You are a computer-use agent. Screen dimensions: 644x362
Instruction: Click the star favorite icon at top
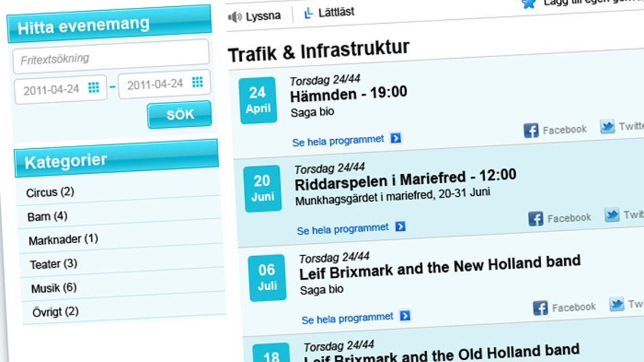[x=529, y=3]
